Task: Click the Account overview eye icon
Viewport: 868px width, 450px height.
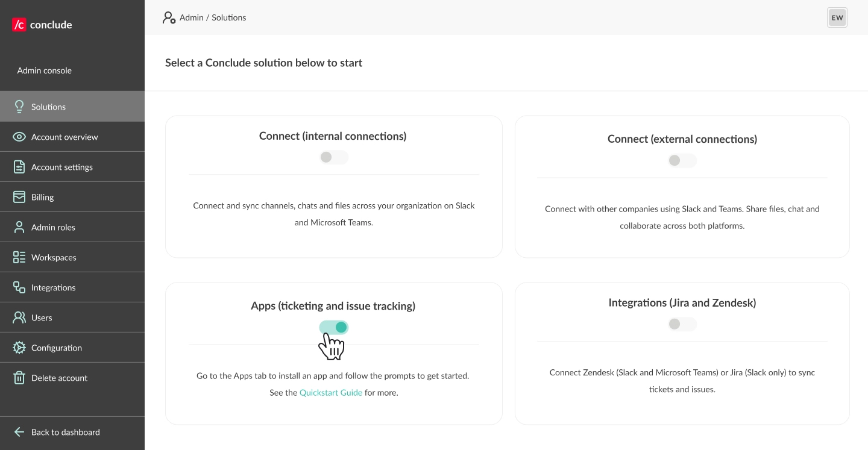Action: 19,136
